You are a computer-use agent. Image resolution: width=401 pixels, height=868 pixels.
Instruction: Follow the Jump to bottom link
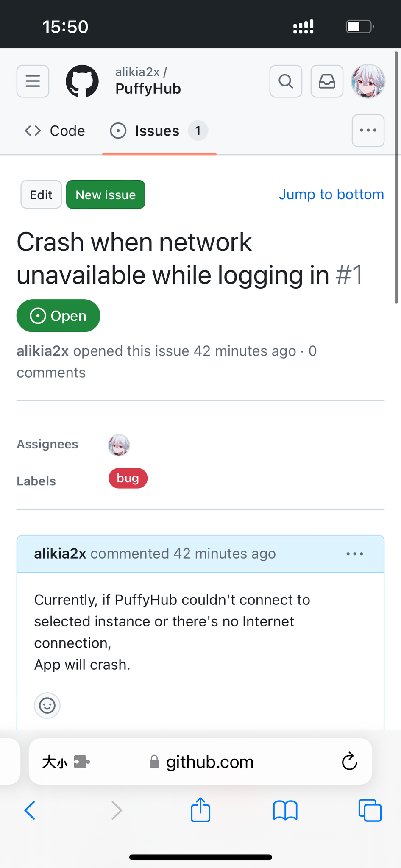331,195
